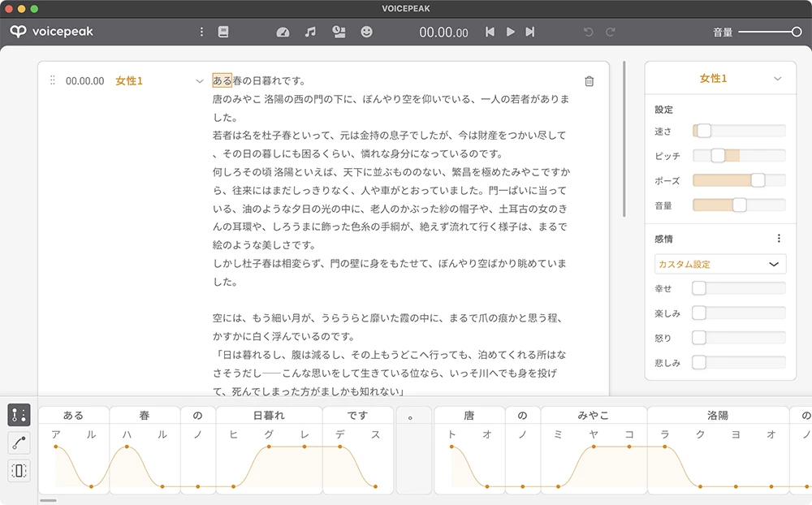The width and height of the screenshot is (812, 505).
Task: Click the redo arrow
Action: coord(611,32)
